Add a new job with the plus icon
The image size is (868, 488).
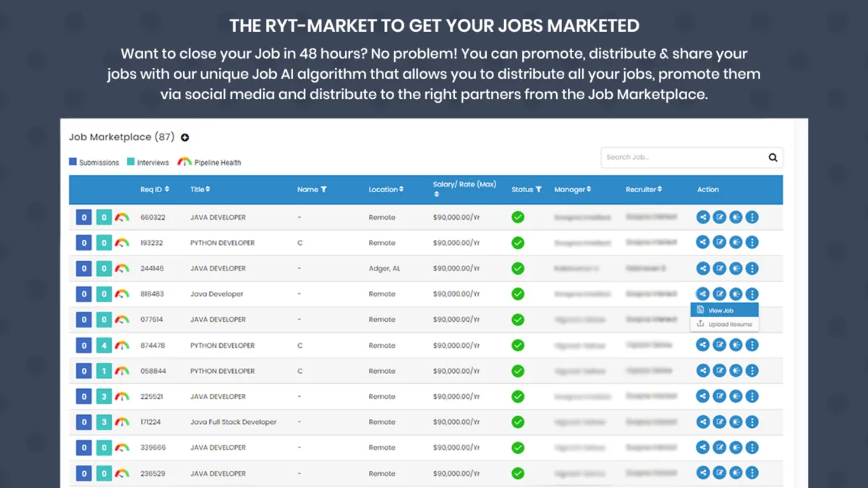184,137
